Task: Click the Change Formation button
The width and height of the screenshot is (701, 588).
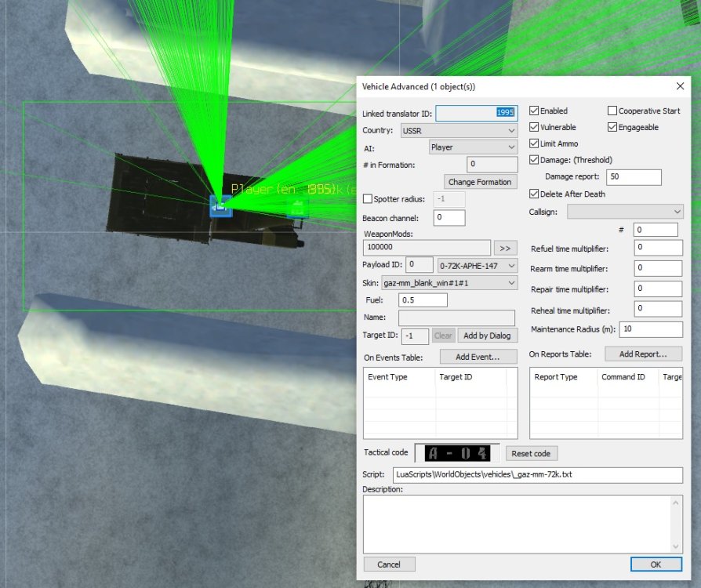Action: 480,182
